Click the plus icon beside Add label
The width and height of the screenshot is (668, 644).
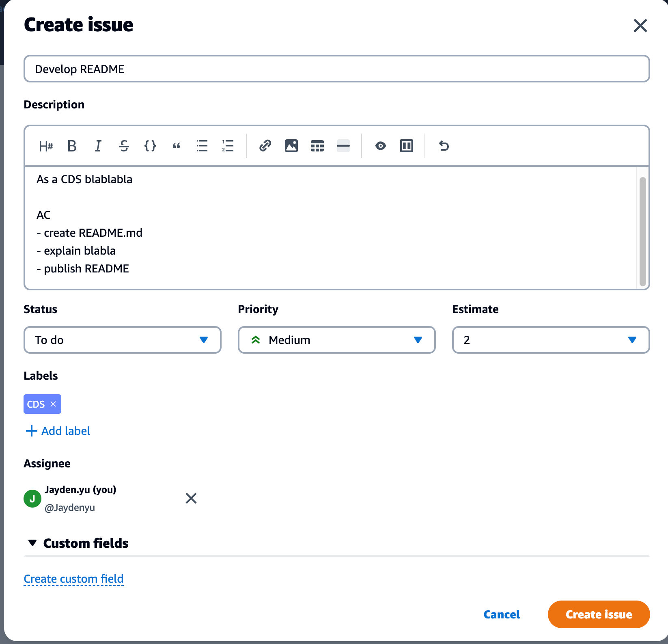(x=31, y=431)
